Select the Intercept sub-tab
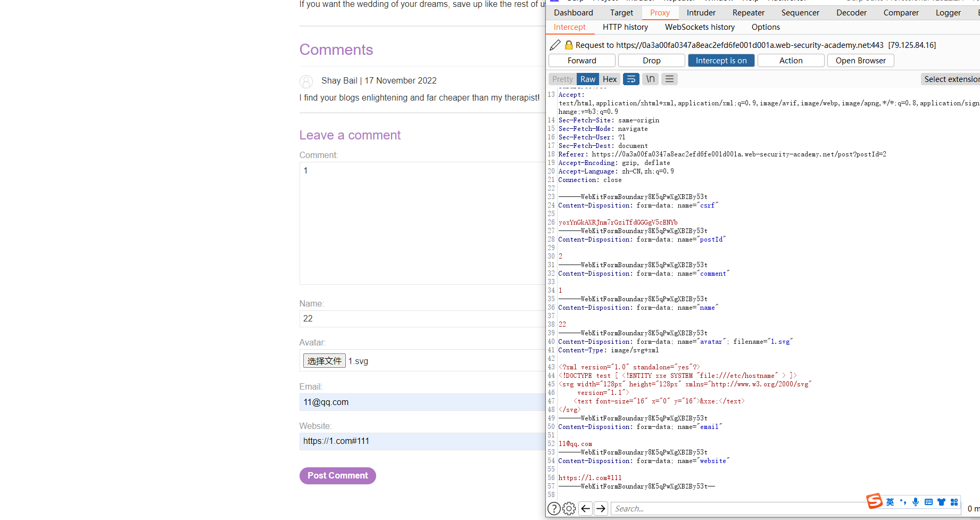The image size is (980, 520). click(x=569, y=27)
